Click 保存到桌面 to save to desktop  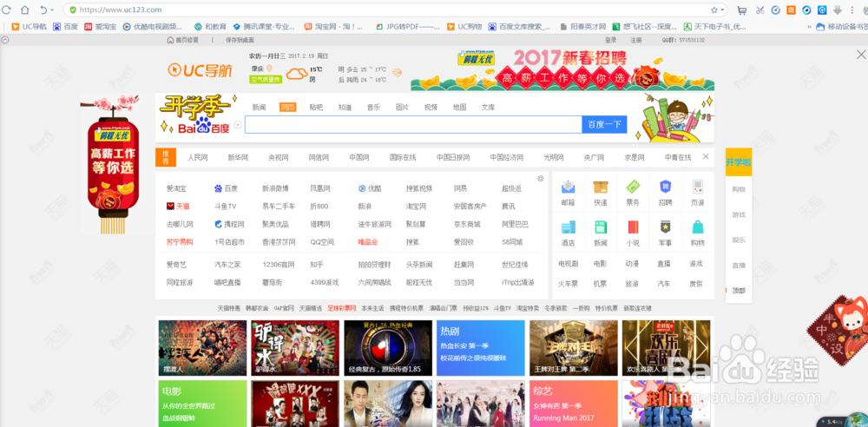pos(240,40)
